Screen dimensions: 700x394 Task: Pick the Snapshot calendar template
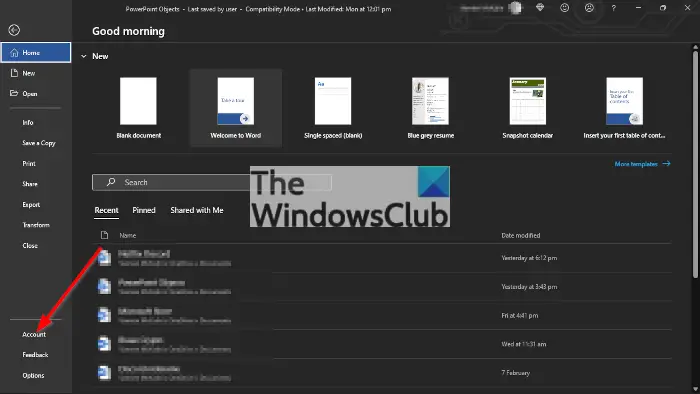coord(528,108)
